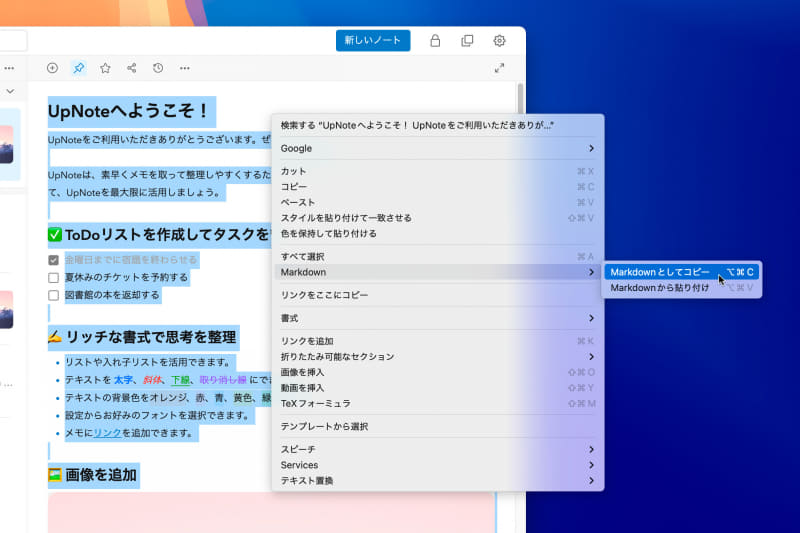Choose ペースト from context menu
Screen dimensions: 800x533
click(438, 202)
